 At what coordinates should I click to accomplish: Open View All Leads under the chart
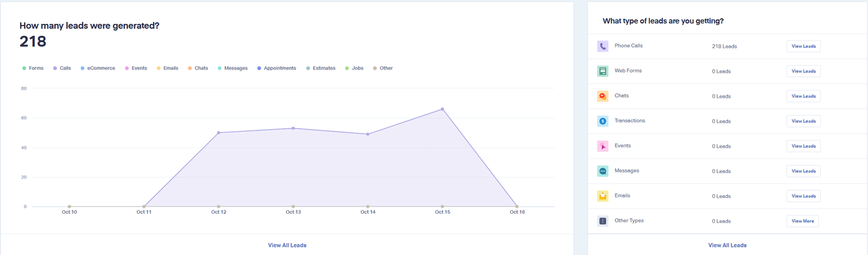tap(287, 245)
